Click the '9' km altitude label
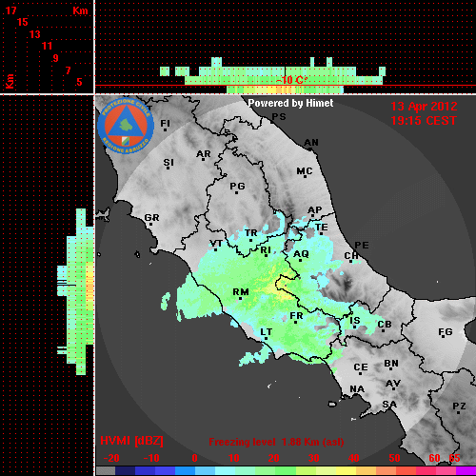This screenshot has width=476, height=476. coord(56,58)
